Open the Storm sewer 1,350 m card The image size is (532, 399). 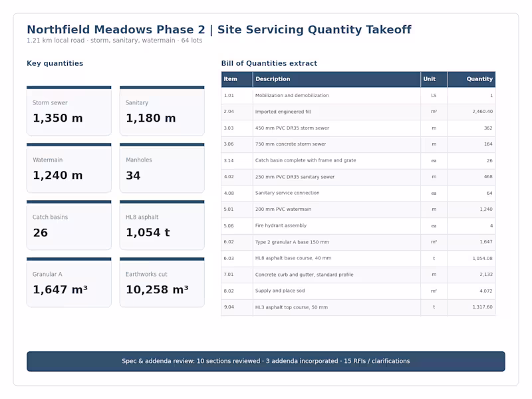pos(69,110)
